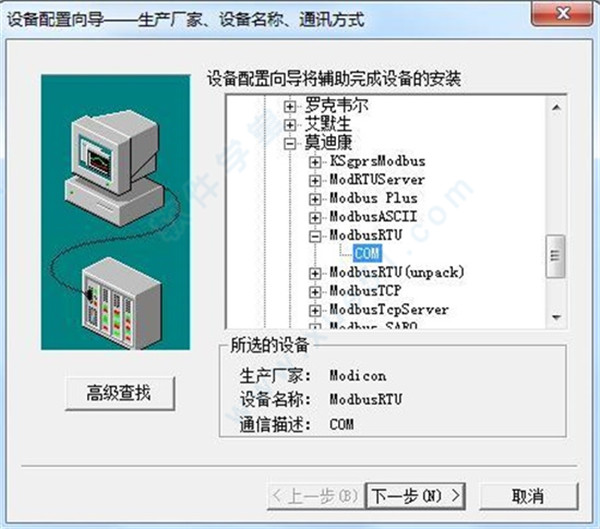Expand the ModRTUServer node

(x=315, y=180)
